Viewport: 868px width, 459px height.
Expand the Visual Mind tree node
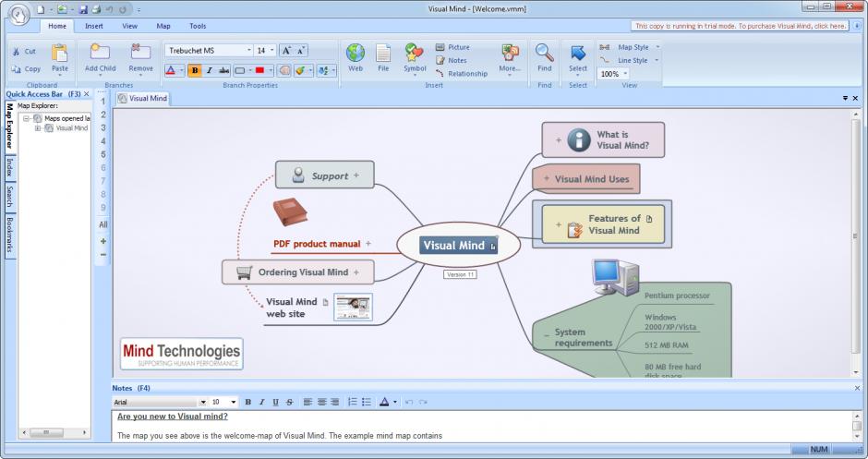click(38, 127)
